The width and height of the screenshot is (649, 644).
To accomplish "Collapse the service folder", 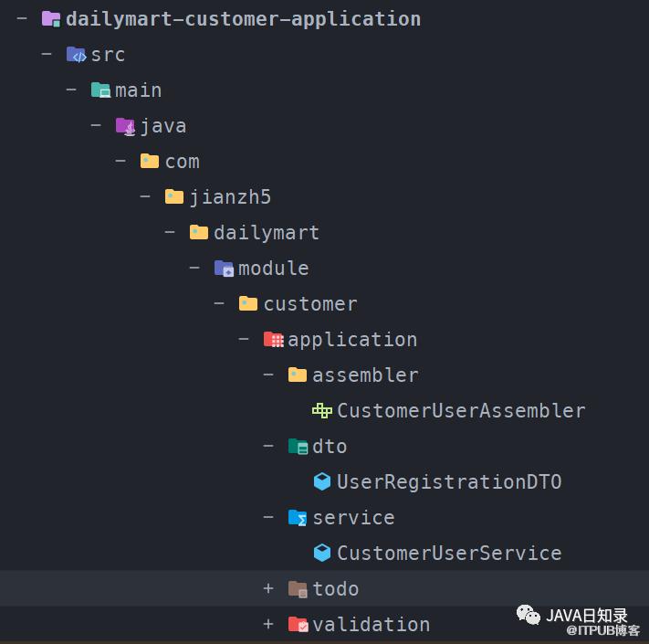I will click(268, 517).
